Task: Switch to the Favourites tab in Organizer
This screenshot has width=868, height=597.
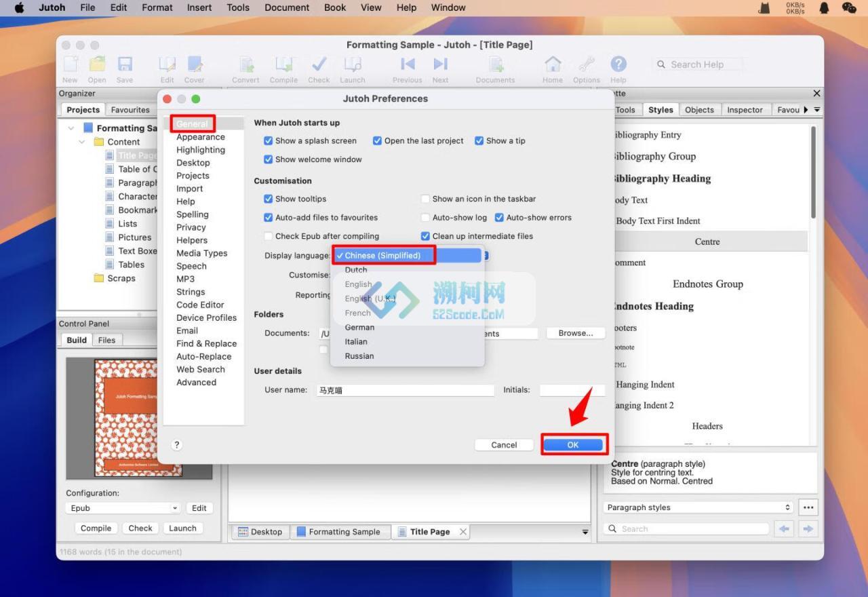Action: point(130,110)
